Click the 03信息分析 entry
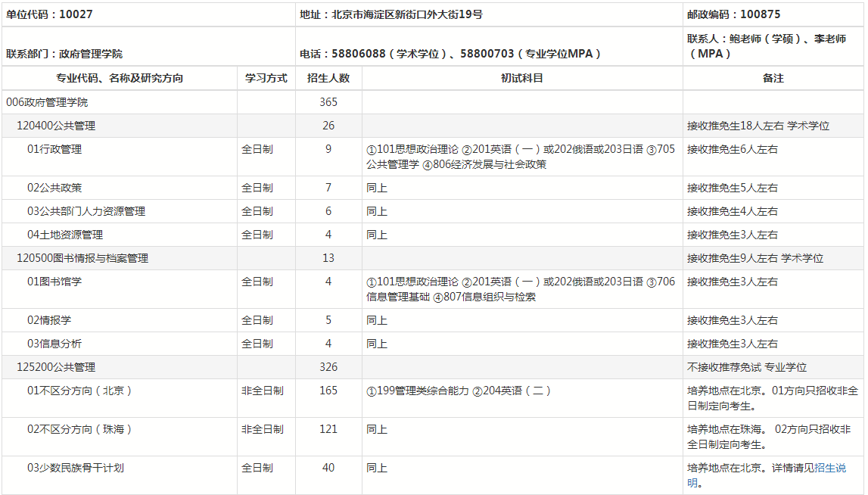This screenshot has width=868, height=495. coord(54,344)
